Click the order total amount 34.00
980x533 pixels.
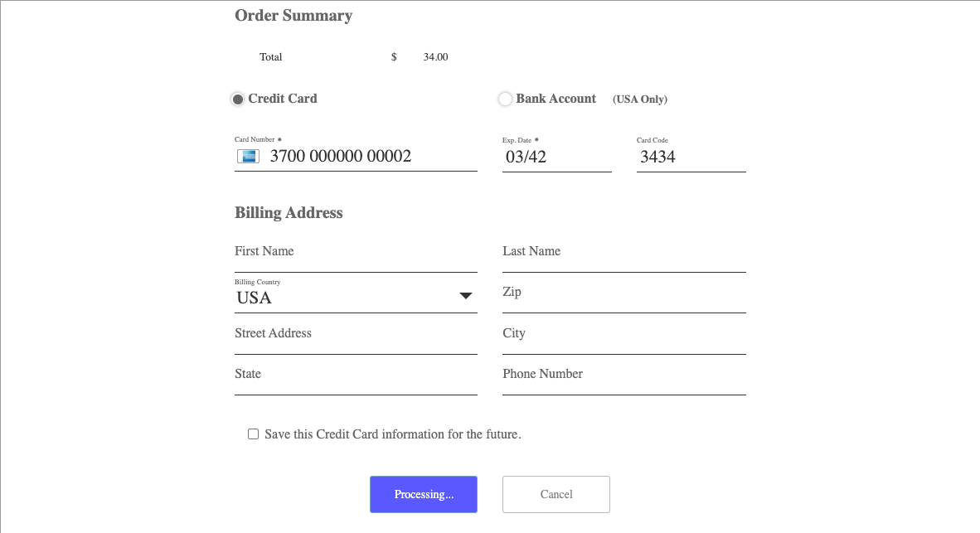pos(435,57)
